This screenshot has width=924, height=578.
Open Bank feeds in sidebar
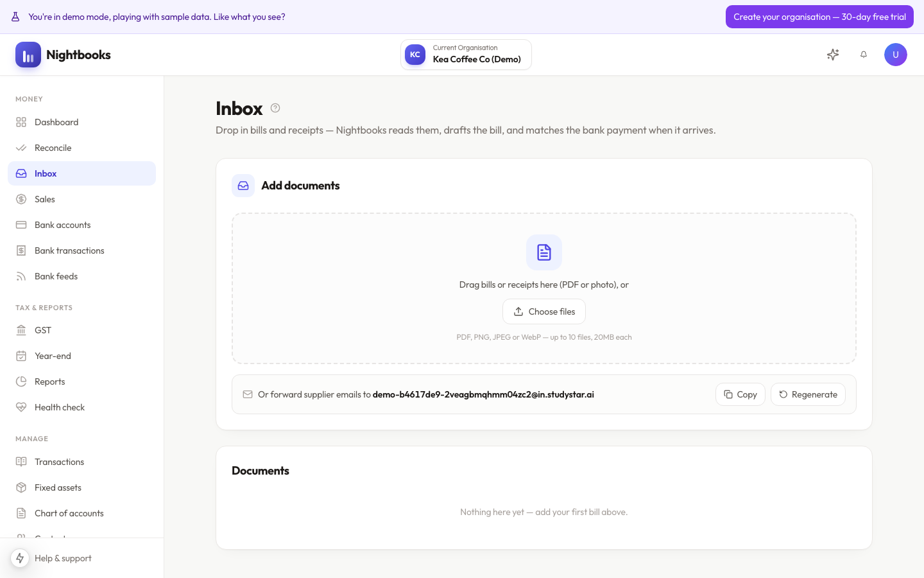pyautogui.click(x=81, y=276)
